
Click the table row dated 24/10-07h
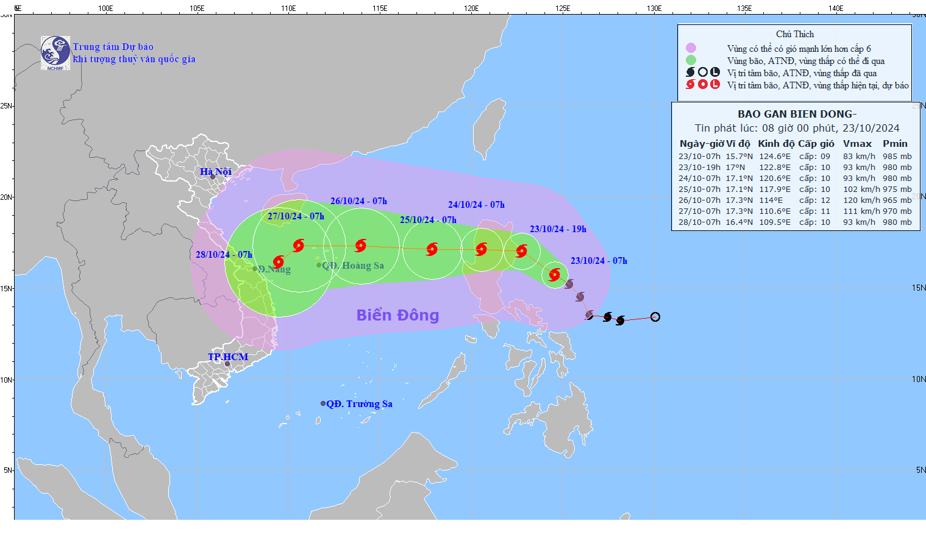(x=795, y=179)
